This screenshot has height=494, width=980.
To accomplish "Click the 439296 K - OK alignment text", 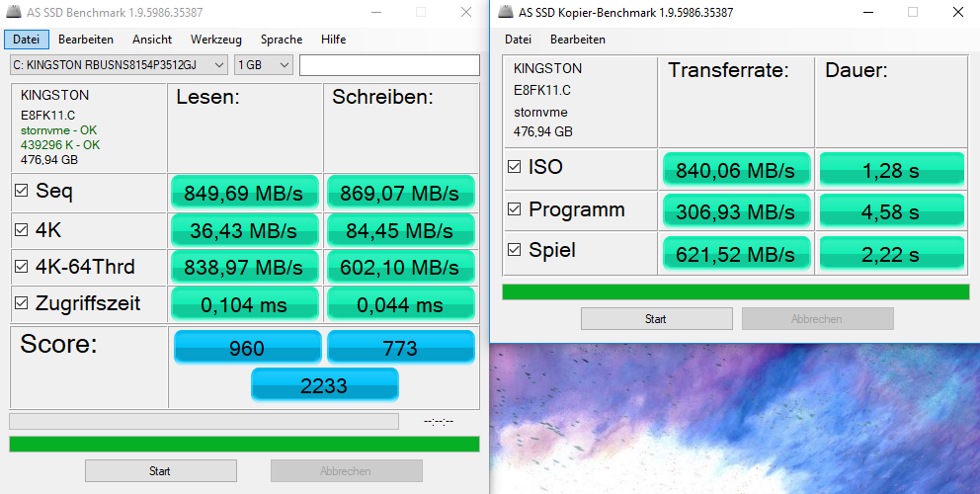I will tap(60, 144).
